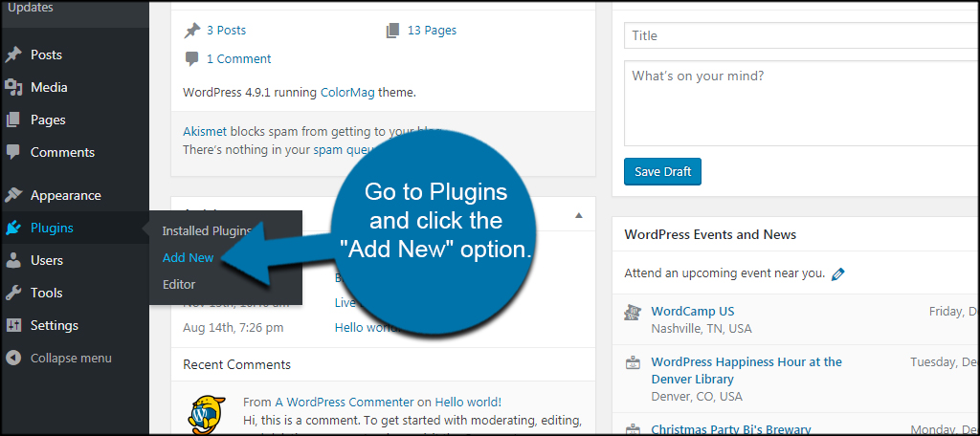Click Collapse menu label
Screen dimensions: 980x436
[71, 358]
